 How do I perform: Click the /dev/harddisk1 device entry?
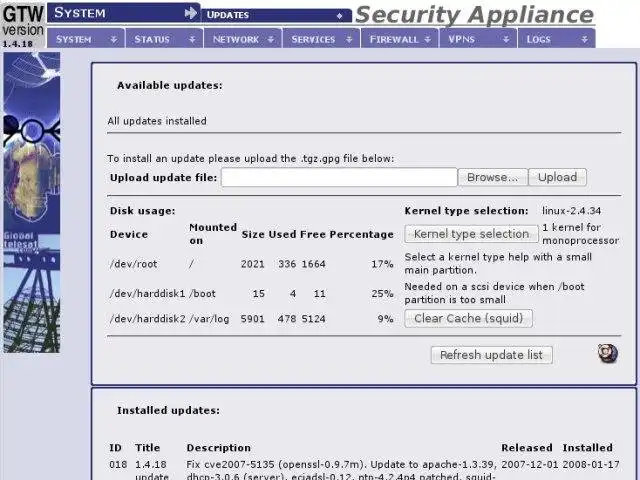pos(147,293)
